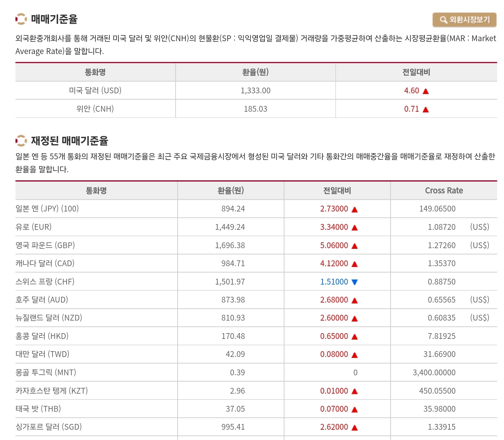The height and width of the screenshot is (440, 504).
Task: Click the CNH rate value 185.03
Action: point(256,109)
